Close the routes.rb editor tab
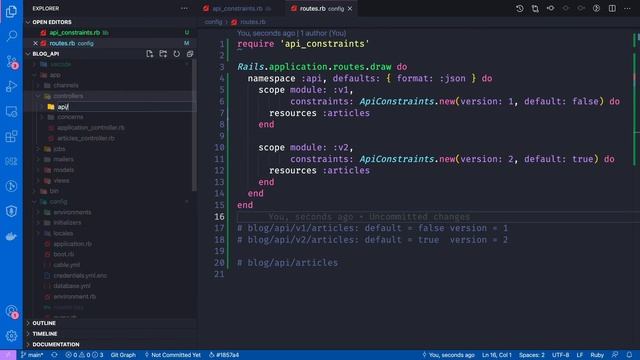 click(350, 9)
